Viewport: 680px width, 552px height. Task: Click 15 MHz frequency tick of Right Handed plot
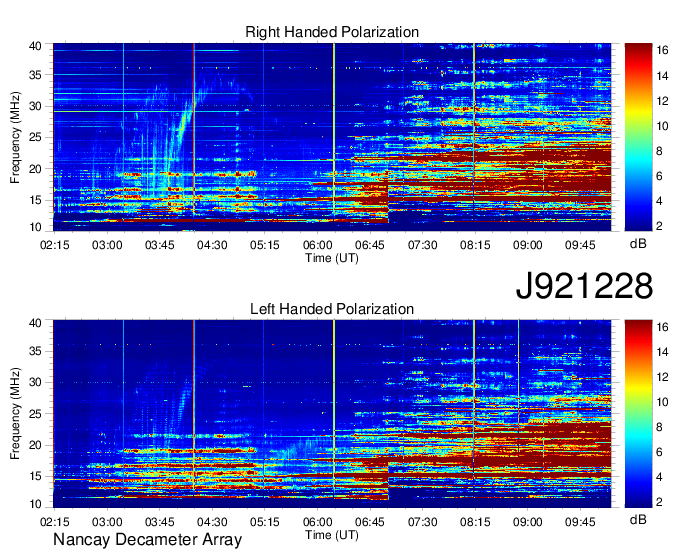36,200
